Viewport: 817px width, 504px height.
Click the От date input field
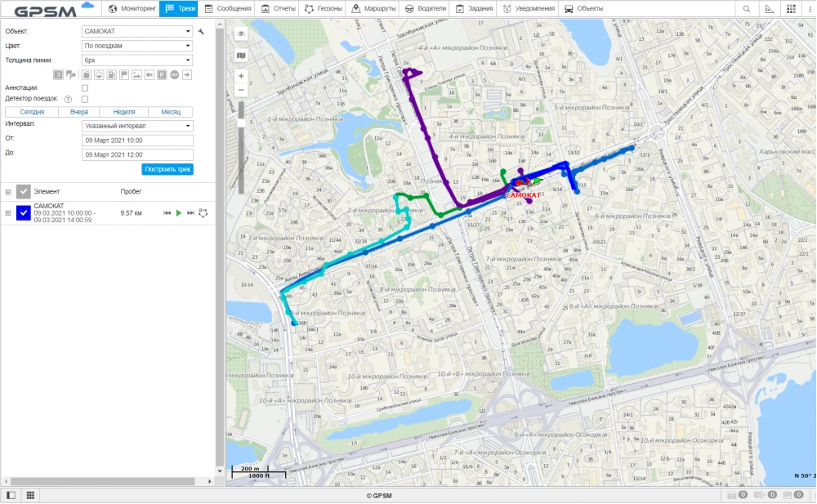click(136, 140)
